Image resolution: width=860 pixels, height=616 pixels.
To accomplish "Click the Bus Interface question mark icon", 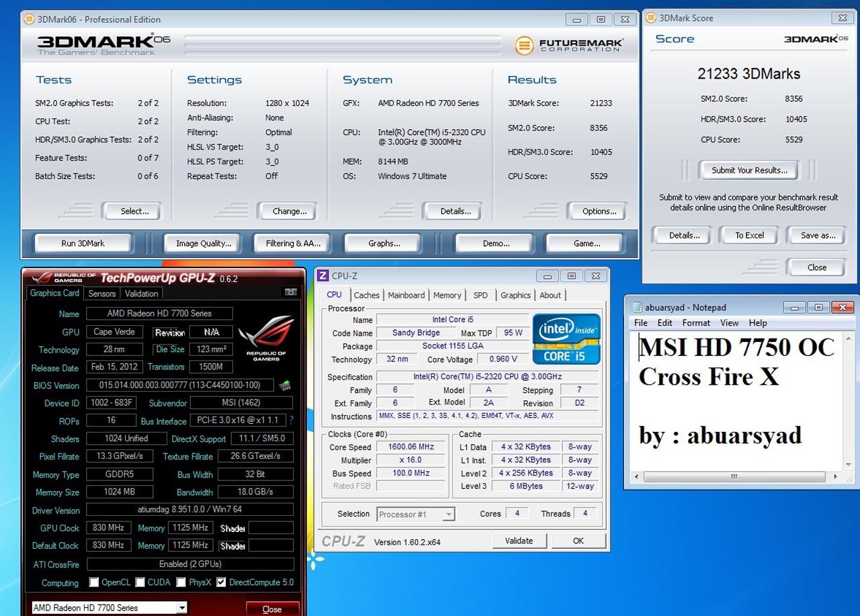I will tap(291, 421).
